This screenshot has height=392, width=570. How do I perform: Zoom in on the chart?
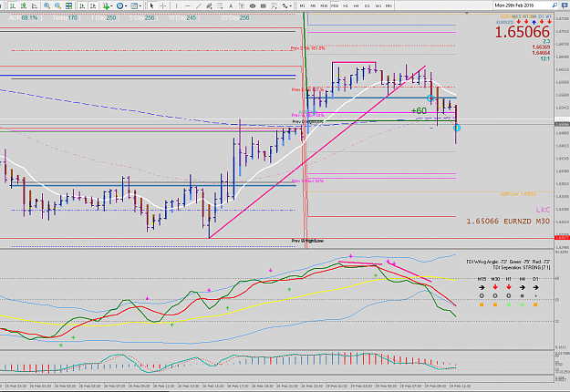click(47, 5)
